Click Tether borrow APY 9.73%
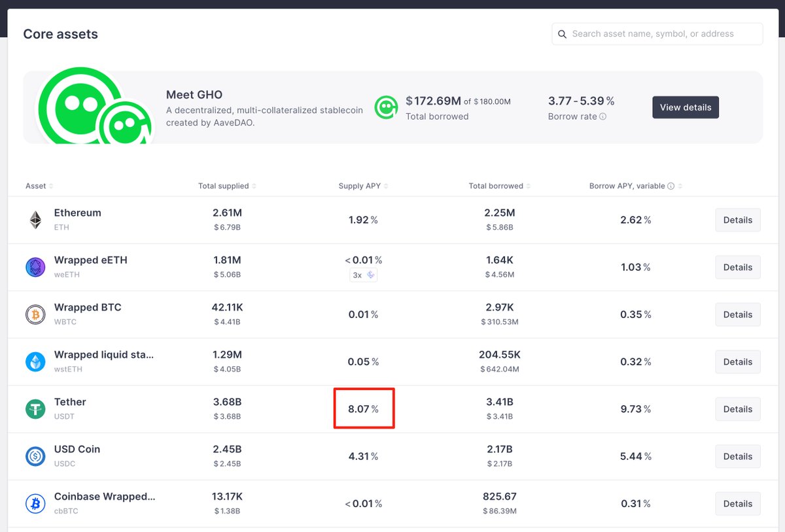The image size is (785, 532). (x=636, y=409)
